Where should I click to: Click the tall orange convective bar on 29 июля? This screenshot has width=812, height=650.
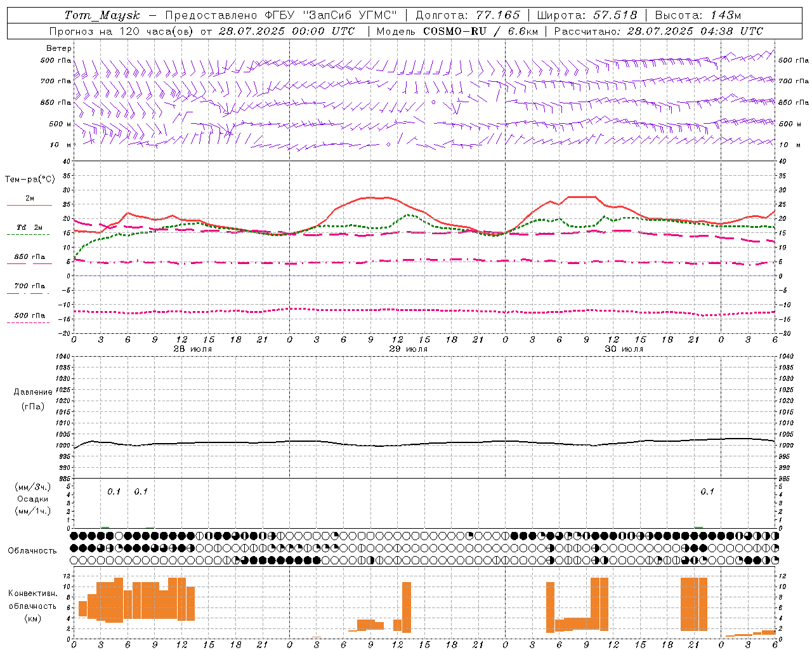(407, 607)
